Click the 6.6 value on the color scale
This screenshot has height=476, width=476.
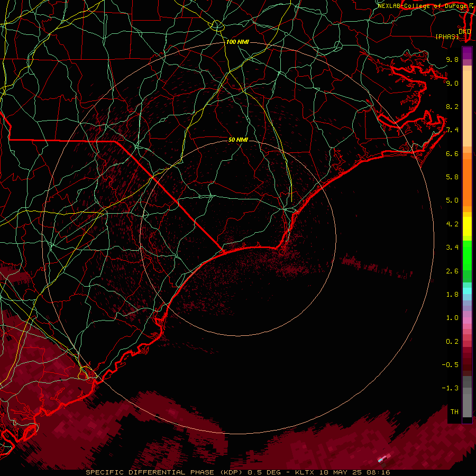452,153
